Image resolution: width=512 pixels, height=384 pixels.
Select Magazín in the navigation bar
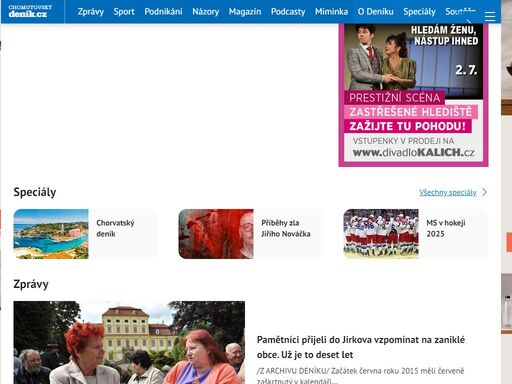pyautogui.click(x=245, y=12)
